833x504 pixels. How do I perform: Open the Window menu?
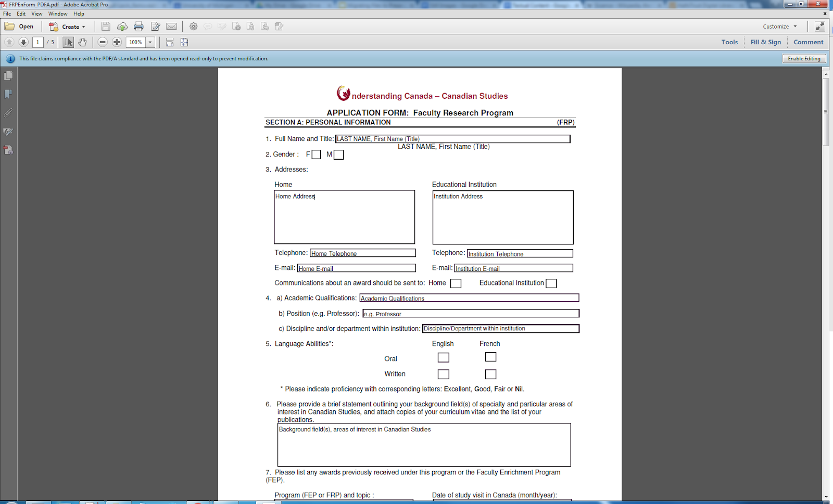pyautogui.click(x=58, y=14)
